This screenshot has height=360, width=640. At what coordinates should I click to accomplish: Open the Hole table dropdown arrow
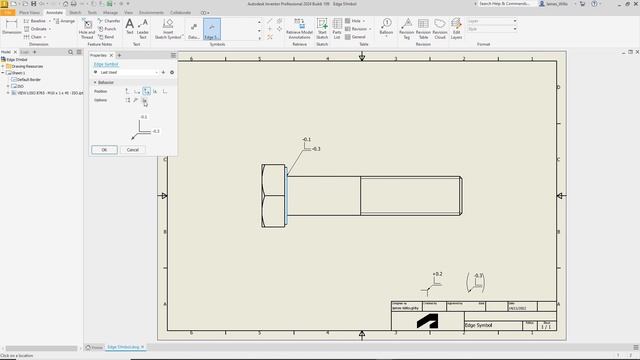click(364, 21)
